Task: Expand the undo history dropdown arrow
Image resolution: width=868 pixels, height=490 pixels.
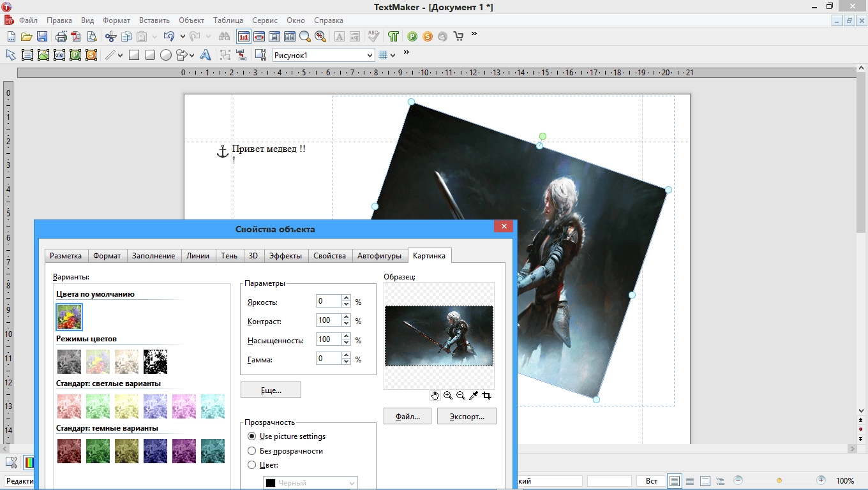Action: coord(183,36)
